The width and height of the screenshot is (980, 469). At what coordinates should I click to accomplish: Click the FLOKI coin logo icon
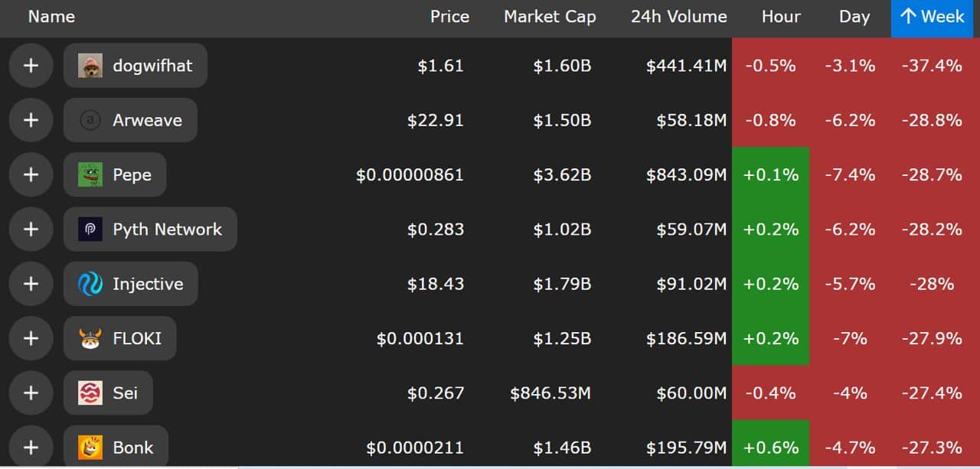point(90,338)
